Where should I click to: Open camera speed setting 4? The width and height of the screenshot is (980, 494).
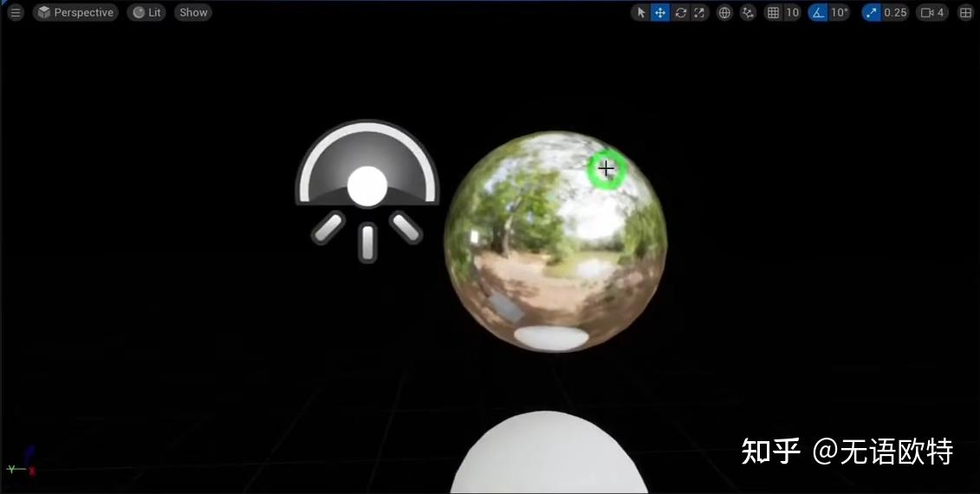pyautogui.click(x=932, y=12)
